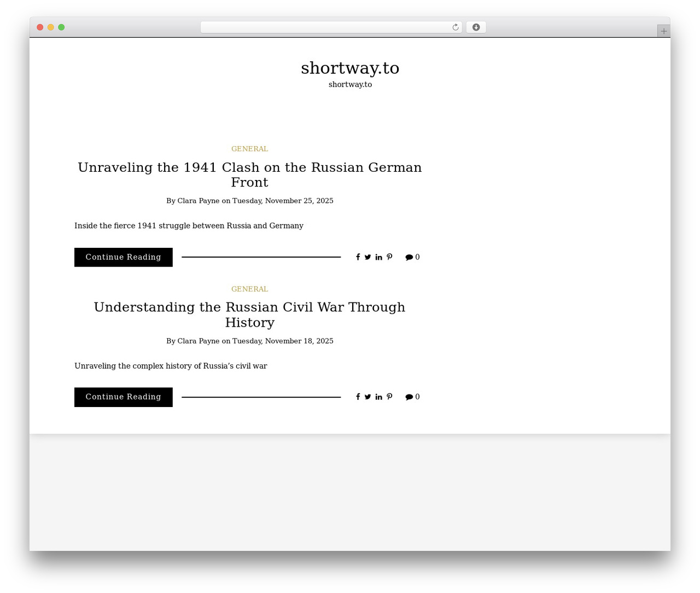Maximize the browser window with green button
The height and width of the screenshot is (593, 700).
pyautogui.click(x=61, y=27)
